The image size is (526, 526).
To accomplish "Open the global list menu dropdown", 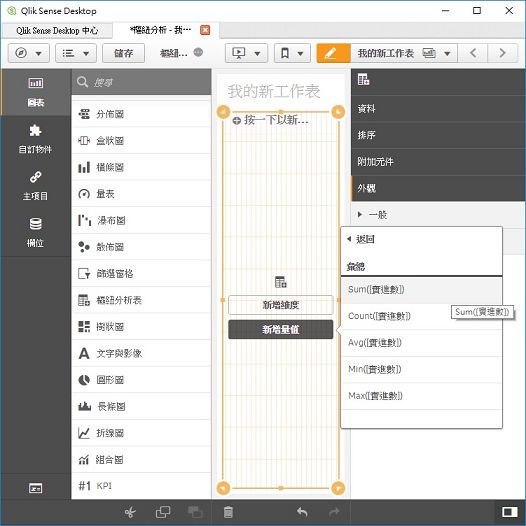I will [76, 53].
